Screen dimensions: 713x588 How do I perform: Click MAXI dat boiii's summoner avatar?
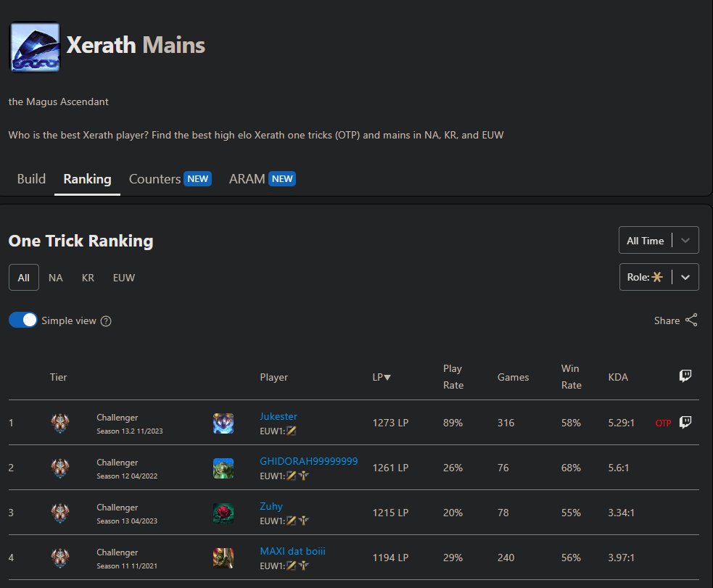point(223,558)
